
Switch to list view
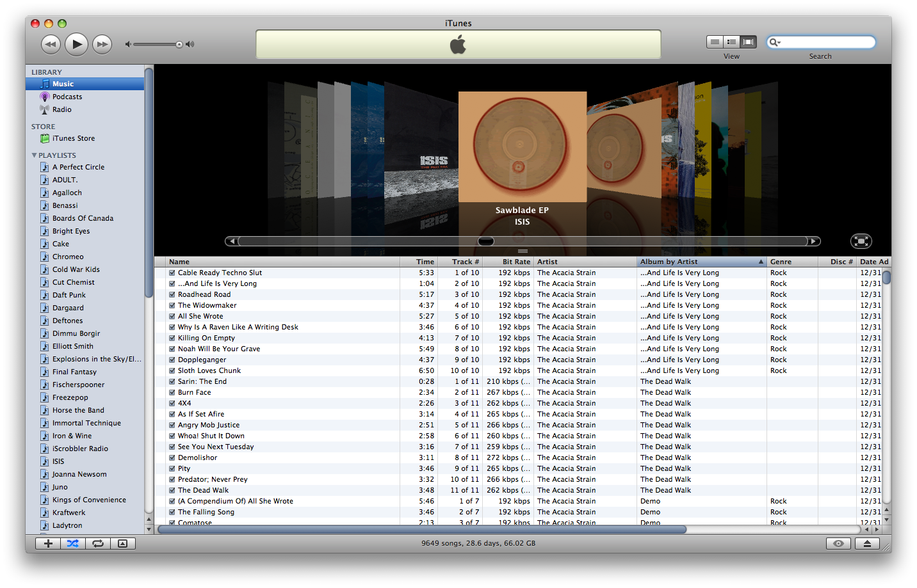(x=715, y=42)
